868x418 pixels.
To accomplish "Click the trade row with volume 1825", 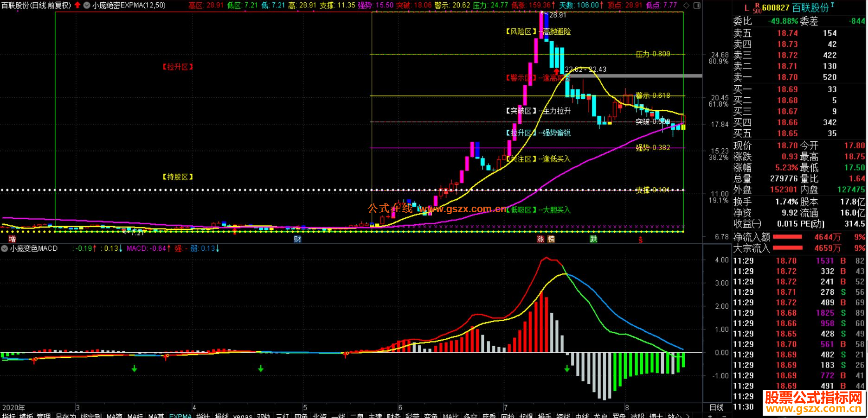I will tap(799, 313).
